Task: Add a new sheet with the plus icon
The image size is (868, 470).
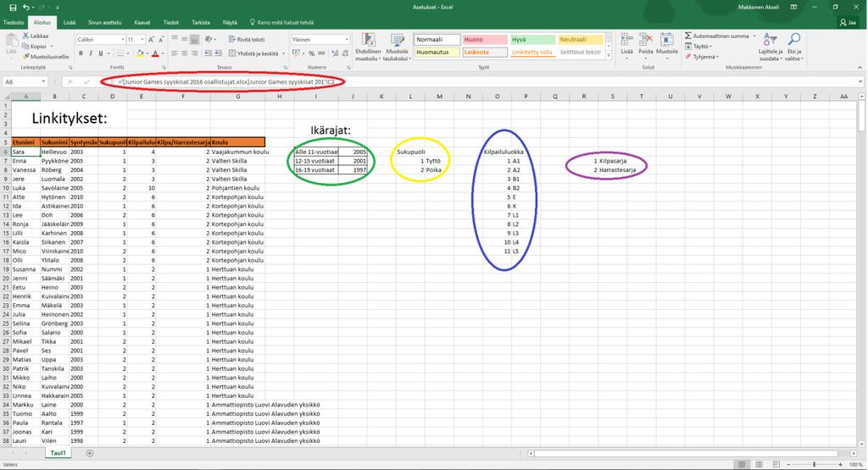Action: [x=90, y=453]
